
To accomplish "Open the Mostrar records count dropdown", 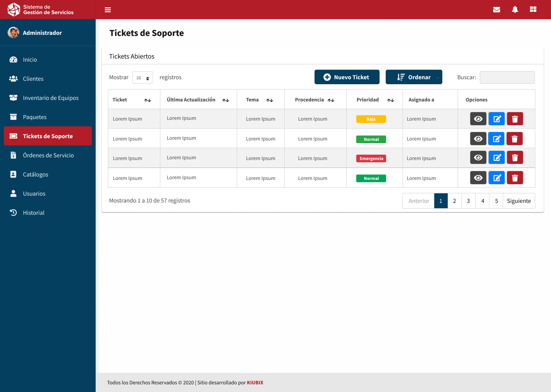I will 143,78.
